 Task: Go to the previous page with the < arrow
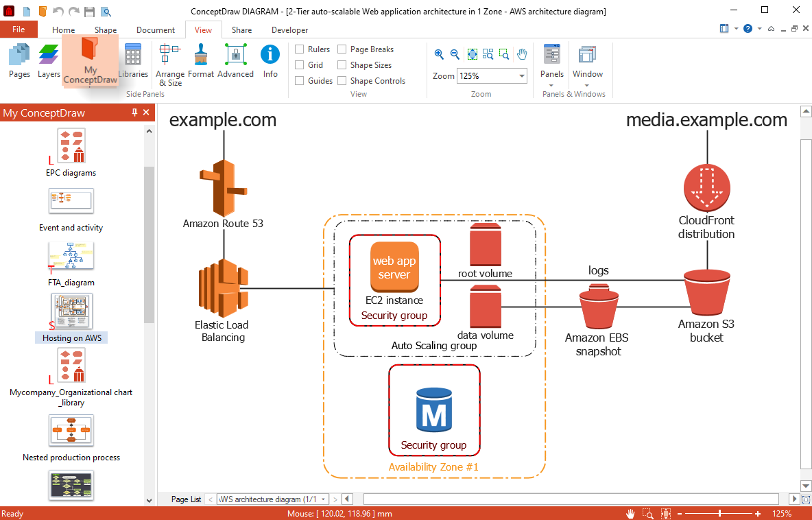211,499
